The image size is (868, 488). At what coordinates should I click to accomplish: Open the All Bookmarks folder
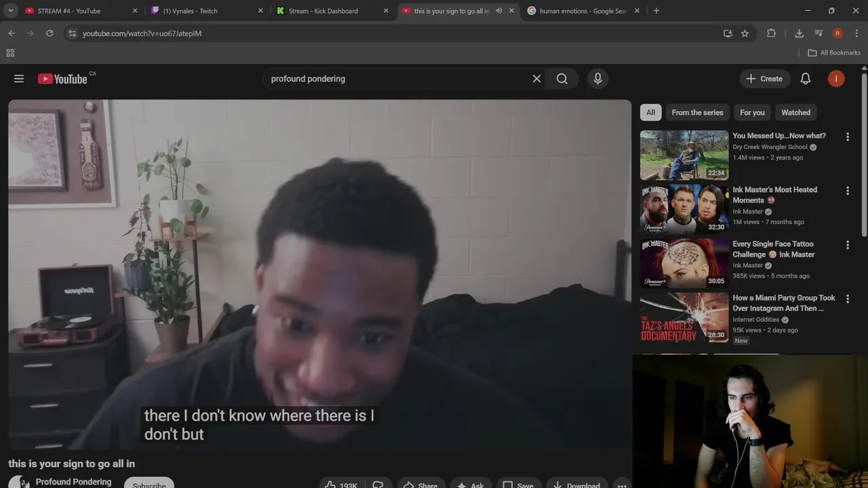tap(834, 53)
